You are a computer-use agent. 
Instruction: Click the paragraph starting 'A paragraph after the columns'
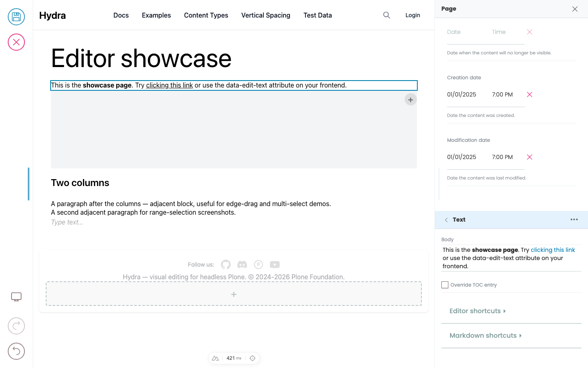pyautogui.click(x=191, y=204)
